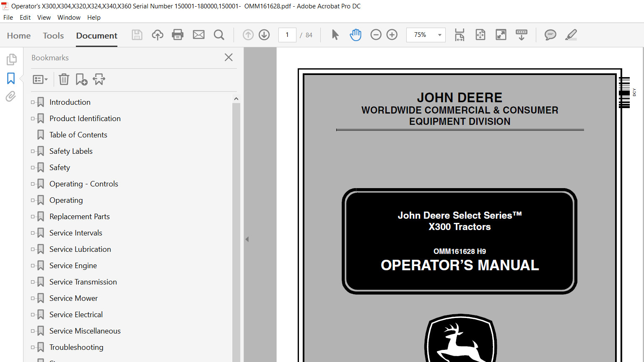644x362 pixels.
Task: Zoom out with minus icon
Action: pos(376,35)
